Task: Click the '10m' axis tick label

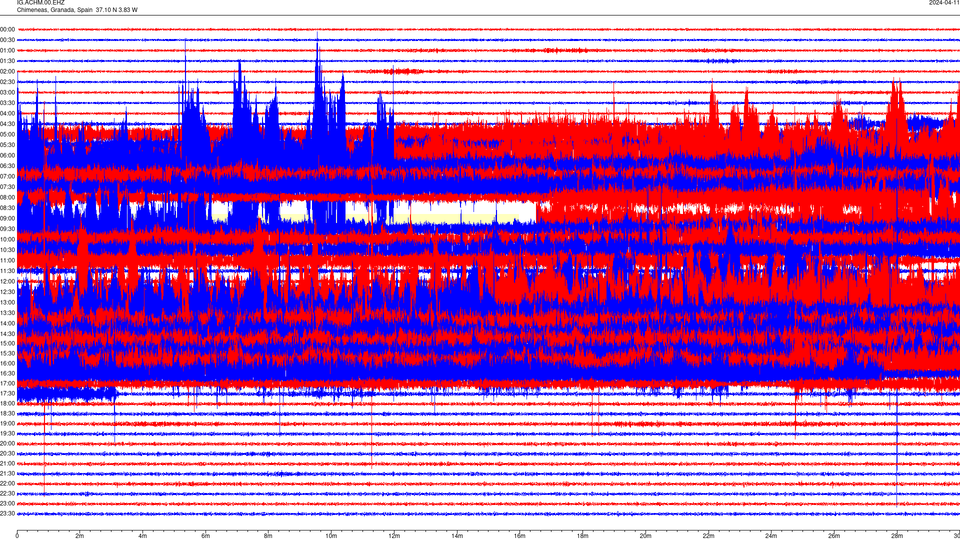Action: click(x=331, y=536)
